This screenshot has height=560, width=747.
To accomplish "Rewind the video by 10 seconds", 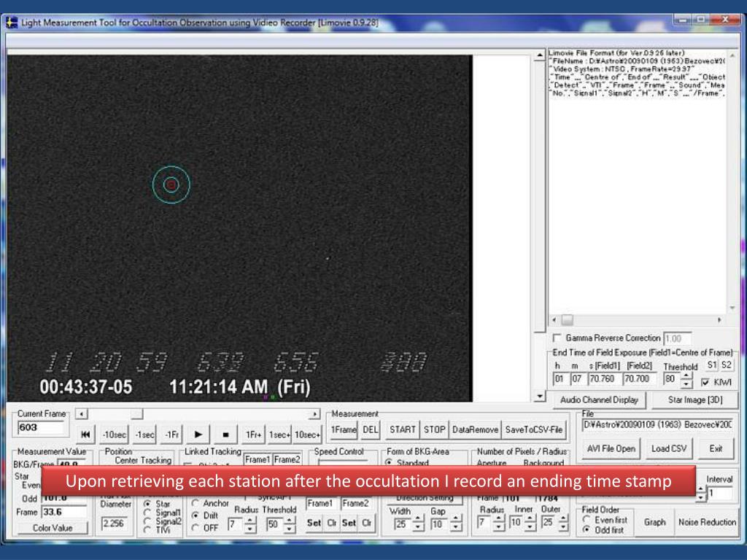I will tap(115, 435).
